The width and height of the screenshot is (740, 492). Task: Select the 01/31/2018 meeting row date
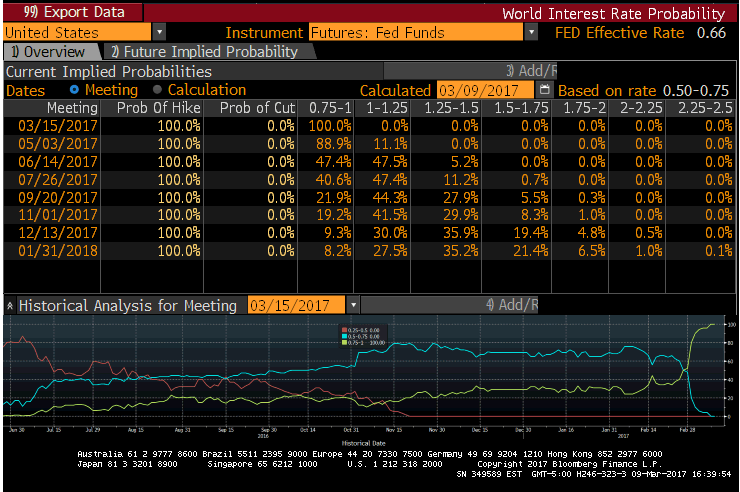tap(58, 251)
